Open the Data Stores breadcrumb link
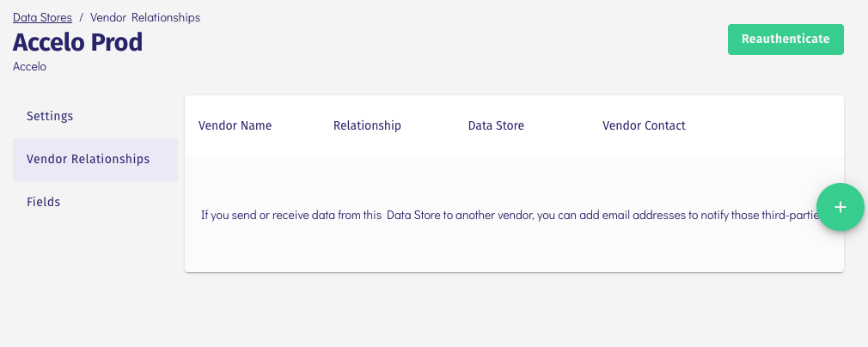This screenshot has width=868, height=347. [x=42, y=17]
